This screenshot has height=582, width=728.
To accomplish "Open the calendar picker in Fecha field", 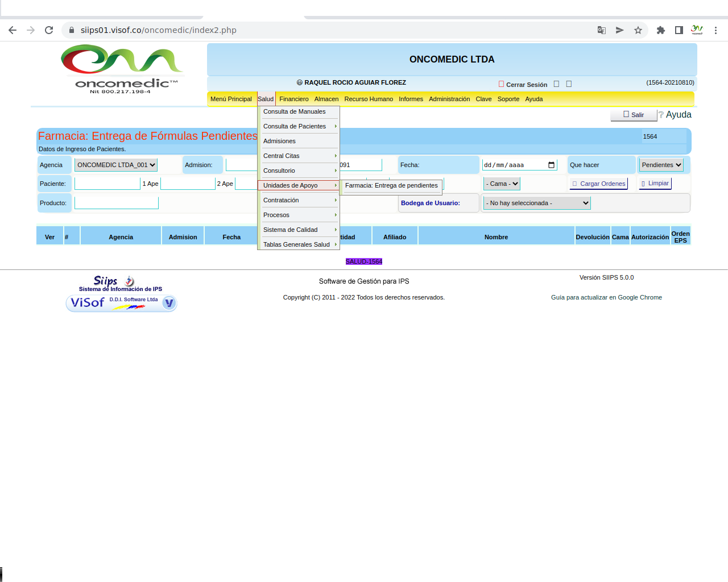I will [x=551, y=165].
